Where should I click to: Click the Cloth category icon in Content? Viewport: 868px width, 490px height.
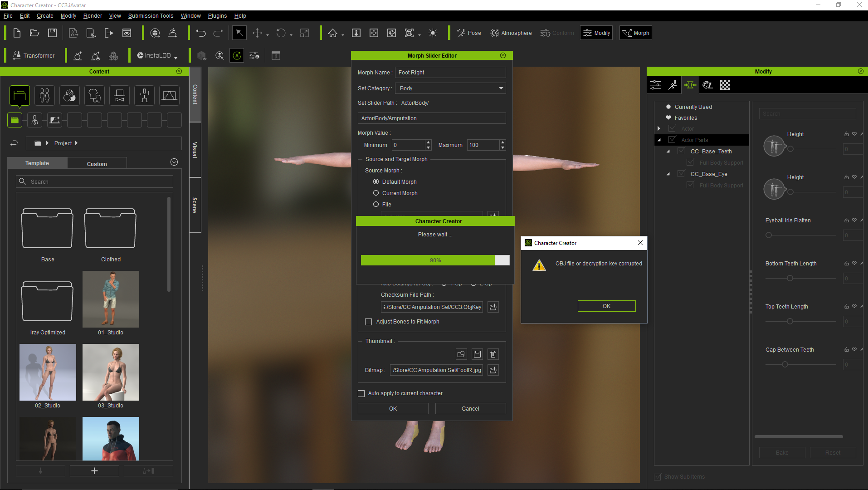(94, 96)
